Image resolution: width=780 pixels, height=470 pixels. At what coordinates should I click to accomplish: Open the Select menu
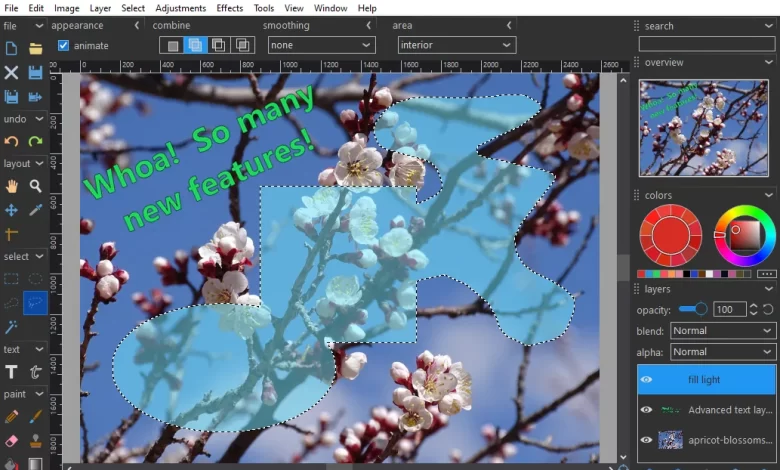coord(133,8)
